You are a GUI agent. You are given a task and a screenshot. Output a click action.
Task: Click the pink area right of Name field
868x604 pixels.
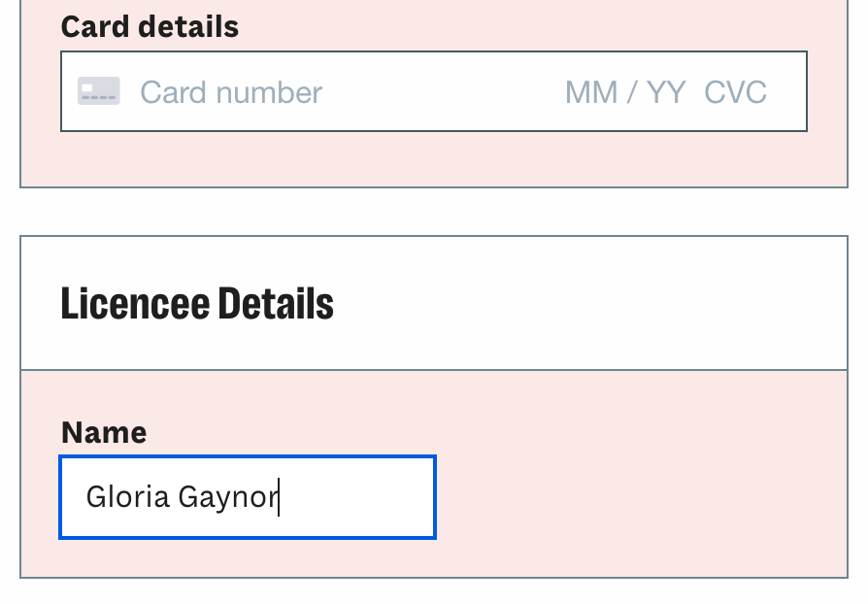click(631, 496)
